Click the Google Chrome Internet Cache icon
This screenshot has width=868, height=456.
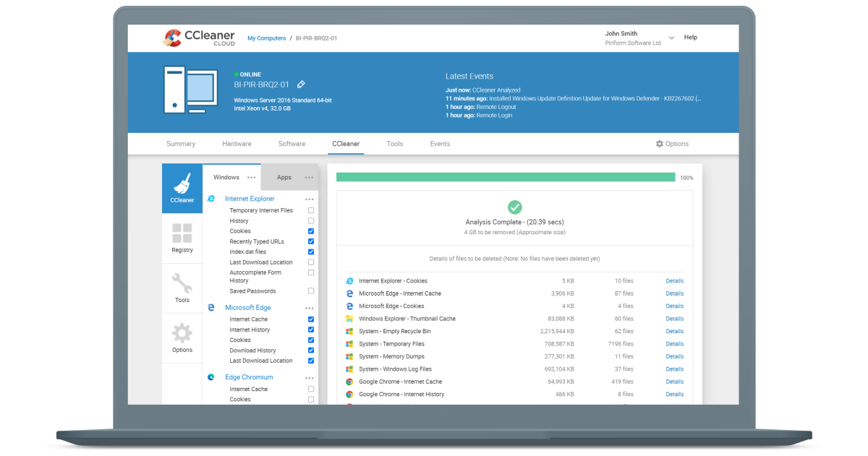coord(349,382)
